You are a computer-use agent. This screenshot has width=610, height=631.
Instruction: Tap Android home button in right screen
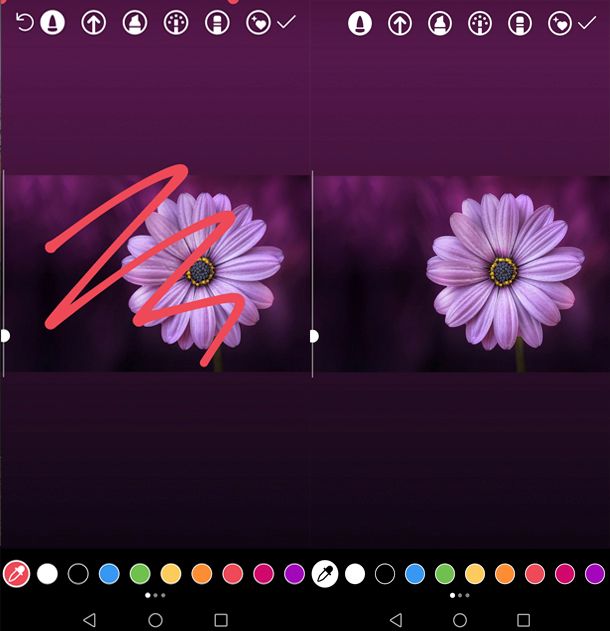click(460, 620)
